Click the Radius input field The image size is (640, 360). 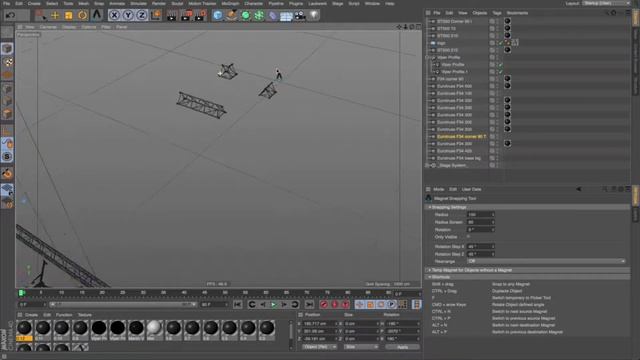(480, 214)
